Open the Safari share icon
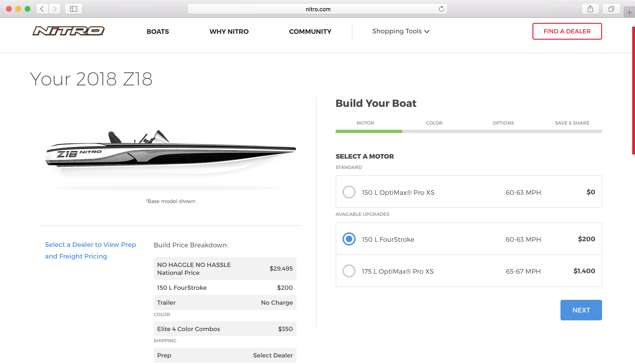This screenshot has height=364, width=635. (590, 9)
